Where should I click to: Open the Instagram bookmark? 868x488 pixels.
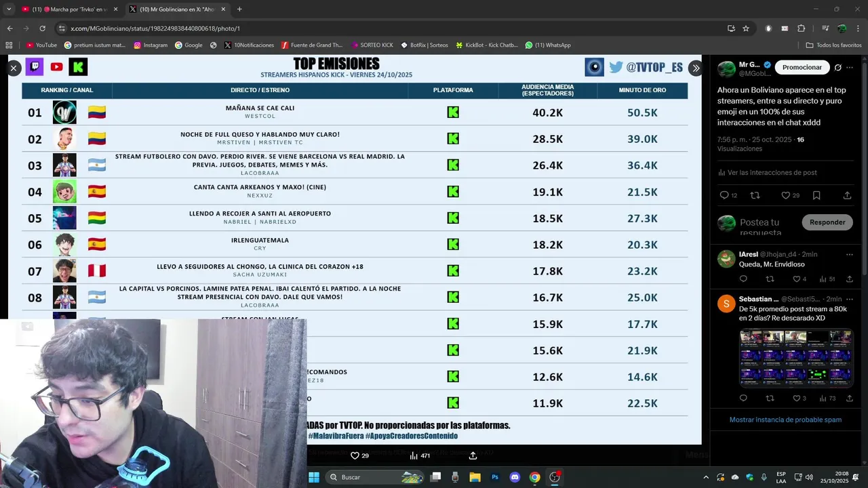151,45
